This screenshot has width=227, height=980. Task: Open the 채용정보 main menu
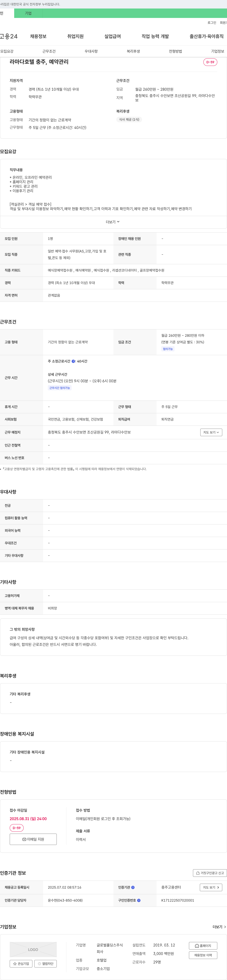(x=38, y=37)
